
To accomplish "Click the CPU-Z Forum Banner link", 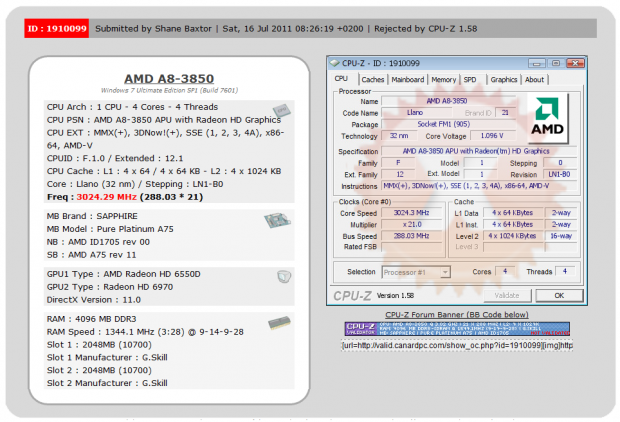I will (x=457, y=315).
